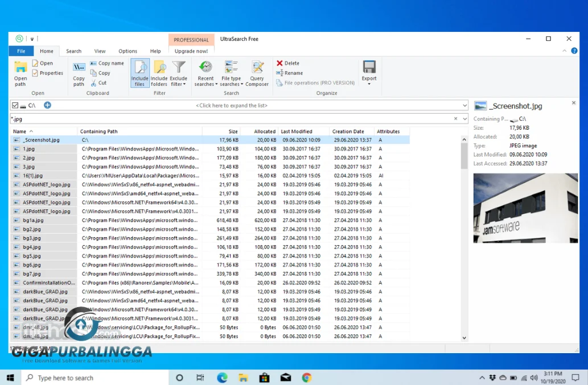This screenshot has width=588, height=385.
Task: Open the Exclude filter dropdown
Action: click(179, 73)
